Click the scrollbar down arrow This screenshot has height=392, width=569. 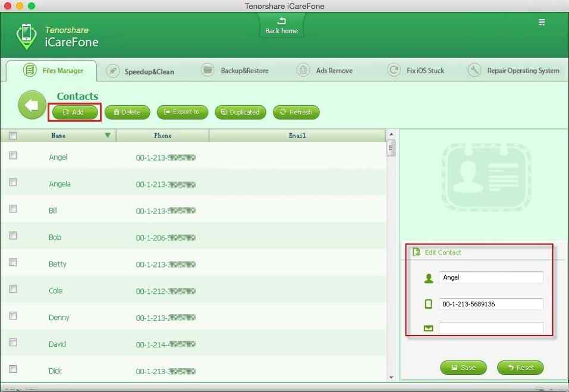pos(391,378)
